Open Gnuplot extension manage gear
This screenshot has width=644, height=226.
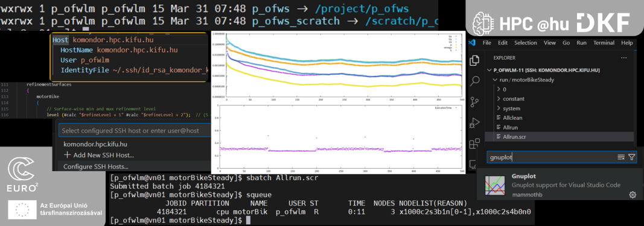click(633, 195)
